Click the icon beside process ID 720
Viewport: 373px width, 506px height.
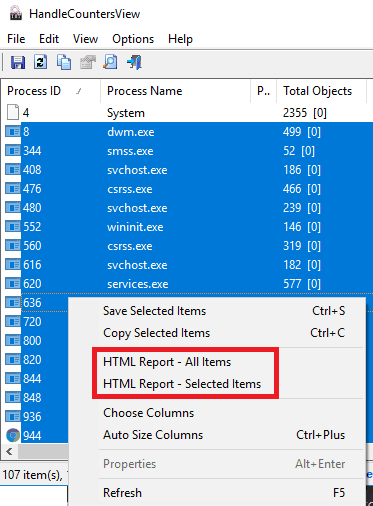tap(13, 322)
